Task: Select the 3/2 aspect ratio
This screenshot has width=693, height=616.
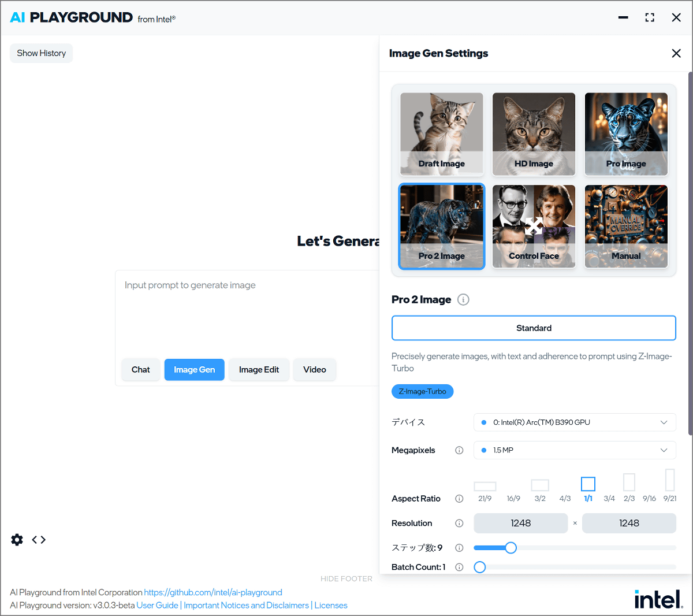Action: coord(540,491)
